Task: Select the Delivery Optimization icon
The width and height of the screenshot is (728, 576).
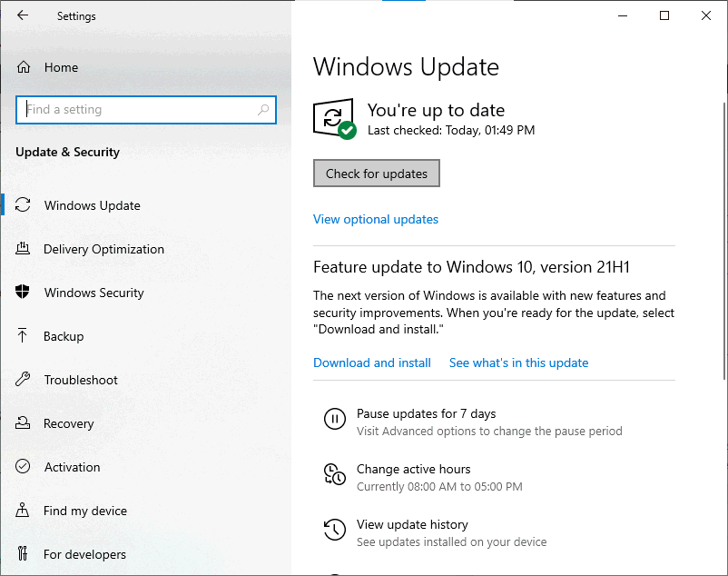Action: point(25,249)
